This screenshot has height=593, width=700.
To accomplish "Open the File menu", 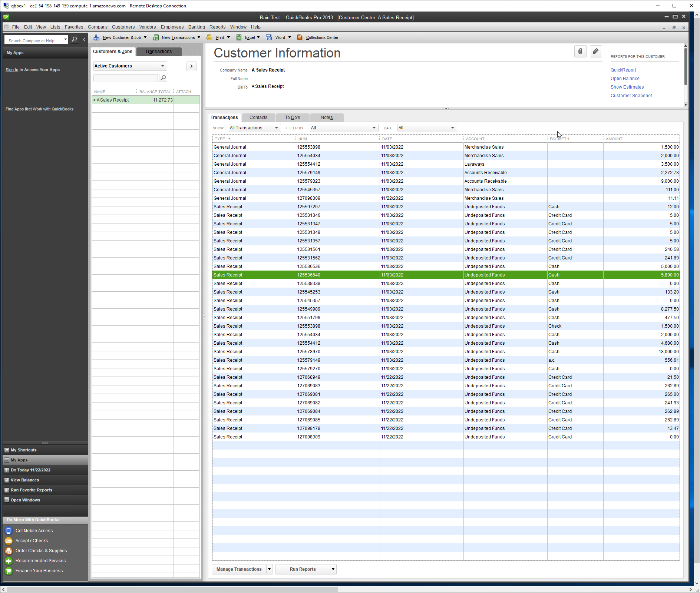I will point(16,27).
